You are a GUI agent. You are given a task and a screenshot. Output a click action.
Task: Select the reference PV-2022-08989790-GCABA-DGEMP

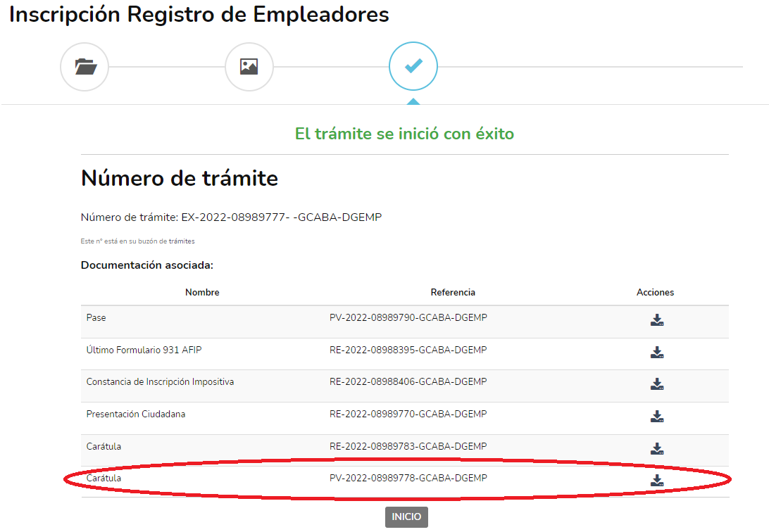(408, 318)
